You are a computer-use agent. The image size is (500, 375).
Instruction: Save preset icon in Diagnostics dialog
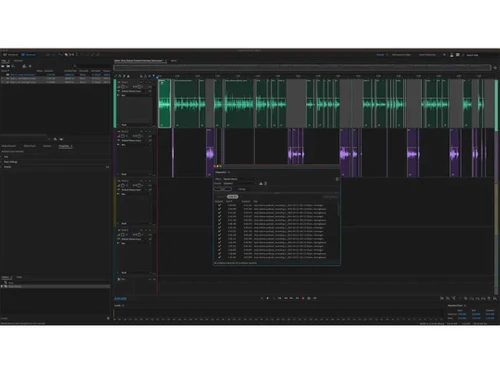(261, 183)
